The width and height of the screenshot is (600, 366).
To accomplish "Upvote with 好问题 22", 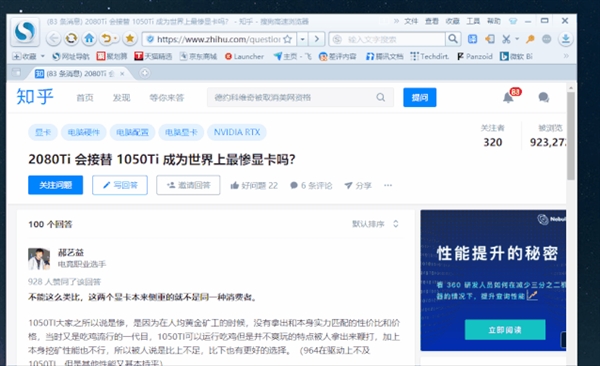I will pos(254,186).
